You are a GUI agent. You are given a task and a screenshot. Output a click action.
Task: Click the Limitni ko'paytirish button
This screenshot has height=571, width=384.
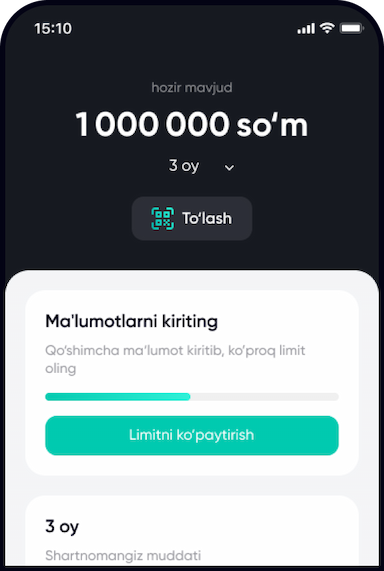(192, 436)
